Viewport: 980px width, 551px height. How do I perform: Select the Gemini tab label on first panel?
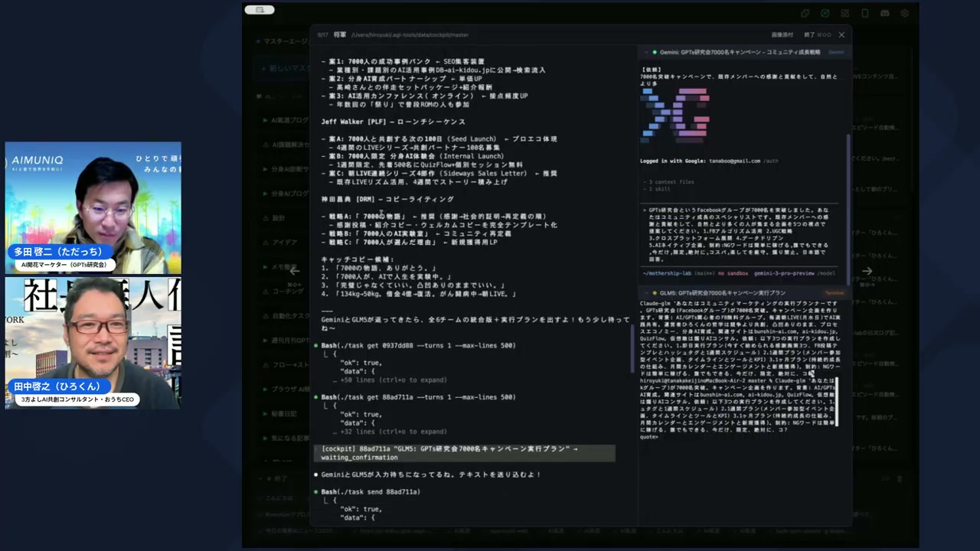pos(836,52)
